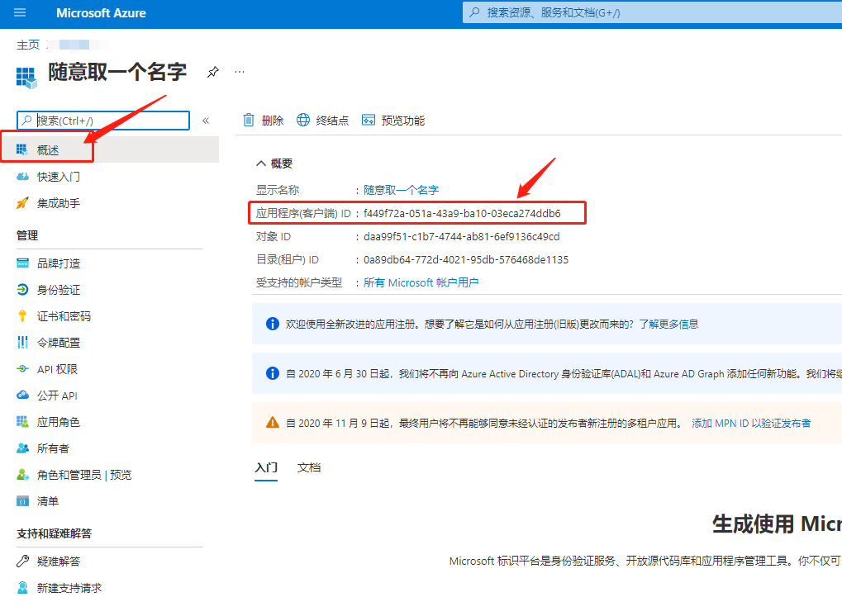Click 添加 MPN ID 以验证发布者 link
Image resolution: width=842 pixels, height=616 pixels.
[x=750, y=423]
